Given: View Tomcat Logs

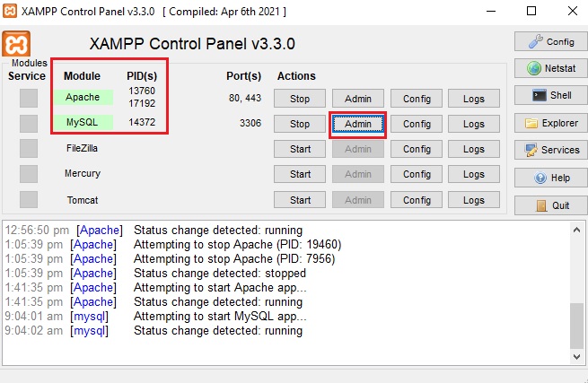Looking at the screenshot, I should tap(474, 200).
